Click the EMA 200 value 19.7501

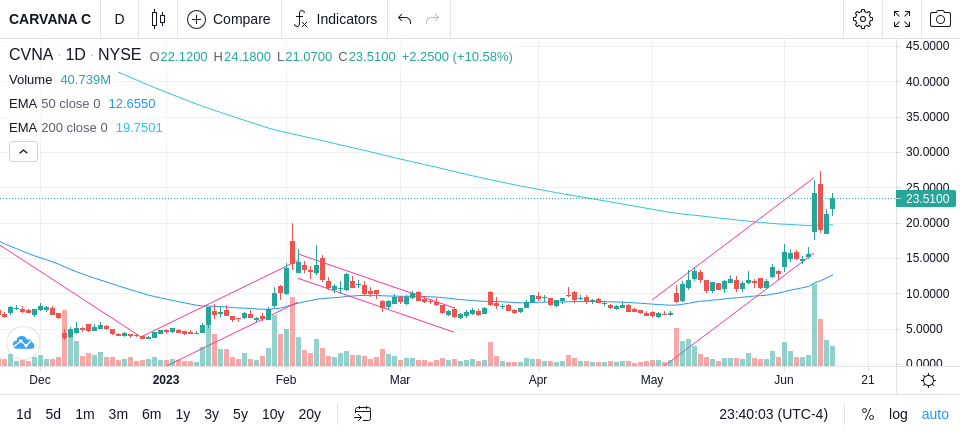click(x=139, y=127)
